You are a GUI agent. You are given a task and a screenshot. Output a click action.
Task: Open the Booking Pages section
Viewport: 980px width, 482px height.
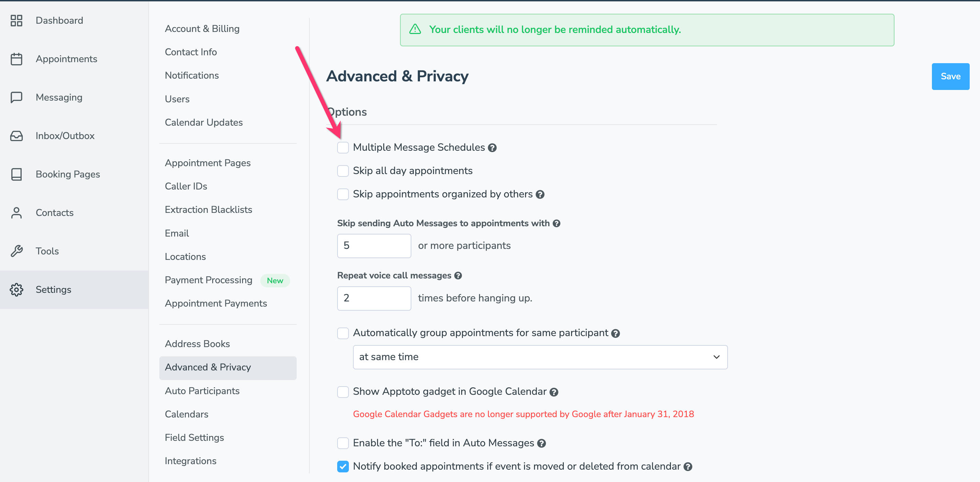(68, 174)
